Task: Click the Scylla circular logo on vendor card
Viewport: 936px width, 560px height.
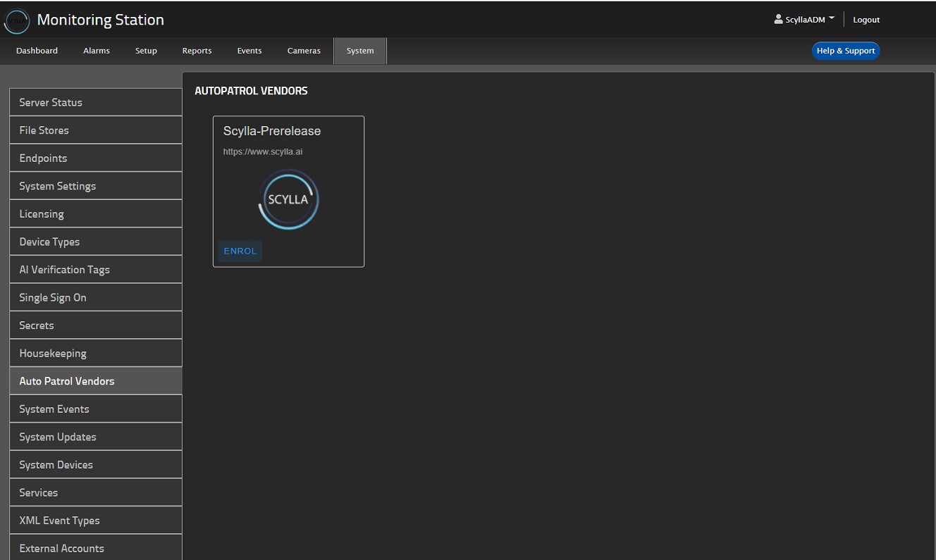Action: [x=288, y=199]
